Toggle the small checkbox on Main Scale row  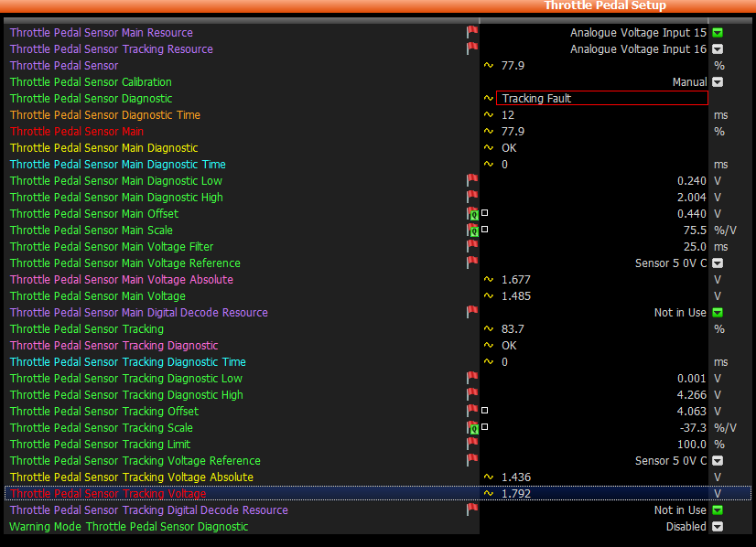(485, 230)
